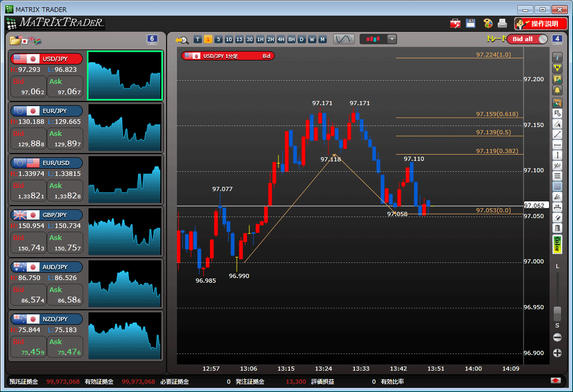Click the USD/JPY 1分足 Bid chart label
Image resolution: width=573 pixels, height=392 pixels.
pos(227,56)
